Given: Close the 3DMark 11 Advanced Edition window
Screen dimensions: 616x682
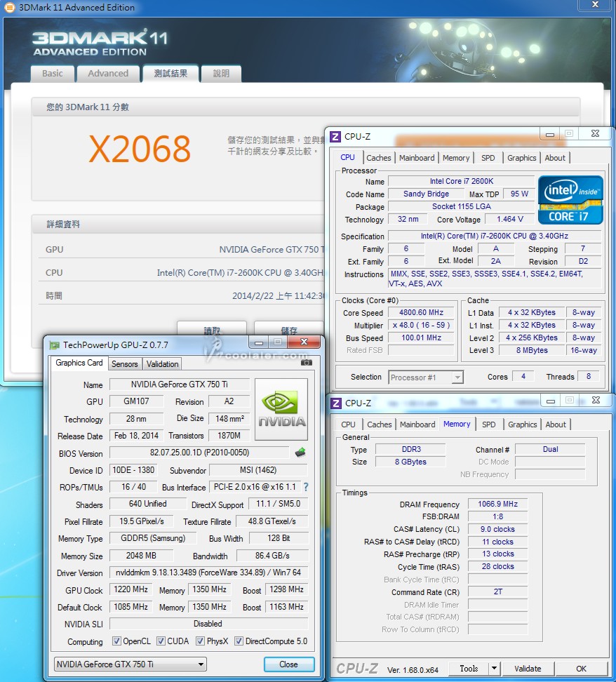Looking at the screenshot, I should pyautogui.click(x=596, y=5).
